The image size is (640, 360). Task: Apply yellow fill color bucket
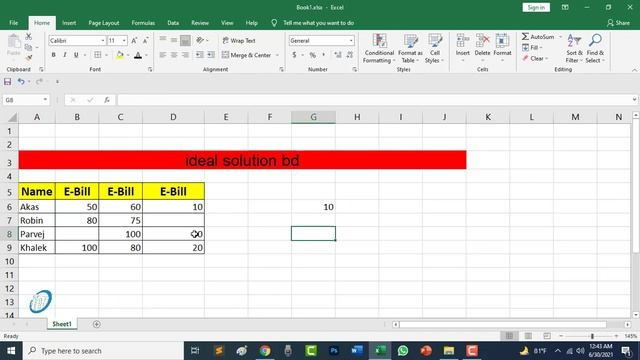pyautogui.click(x=120, y=55)
